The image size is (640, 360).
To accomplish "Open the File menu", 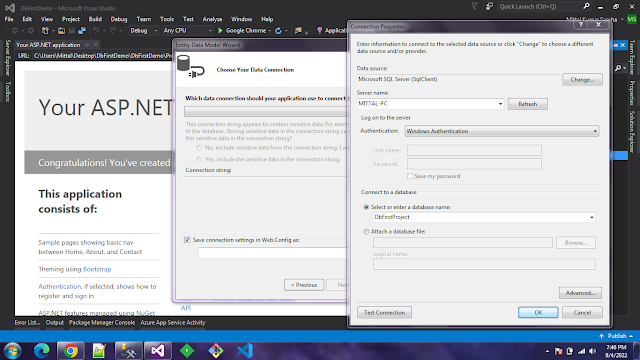I will click(9, 19).
